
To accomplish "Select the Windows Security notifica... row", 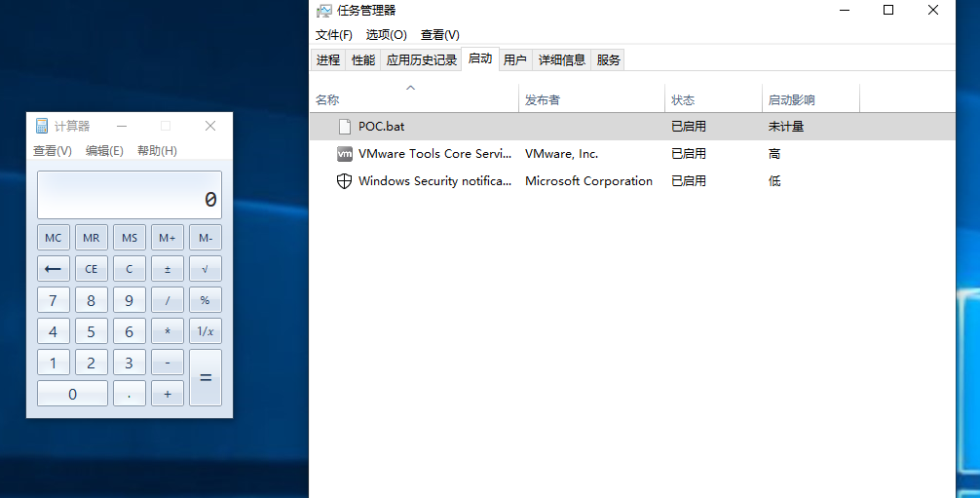I will point(632,181).
